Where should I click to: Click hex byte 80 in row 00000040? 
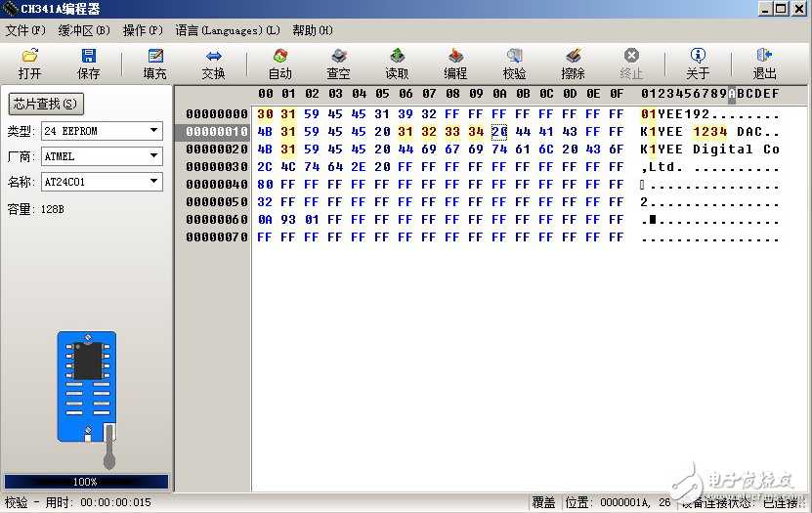point(265,185)
